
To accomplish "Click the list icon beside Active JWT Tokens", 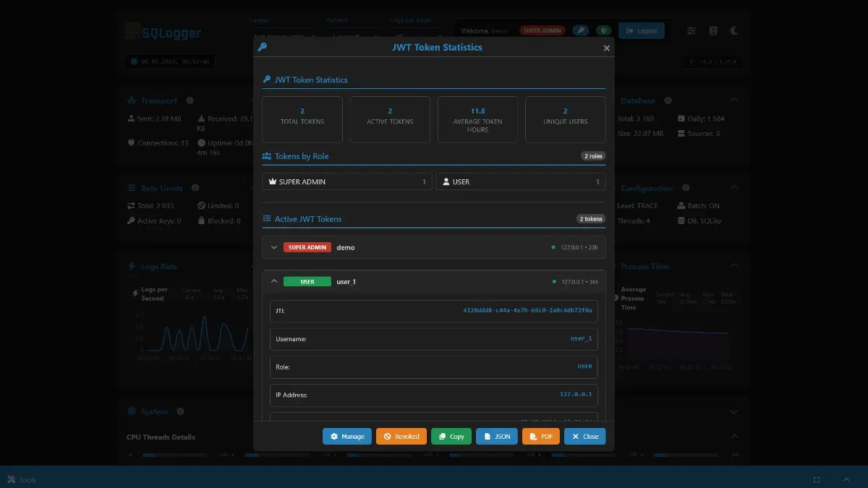I will point(267,219).
